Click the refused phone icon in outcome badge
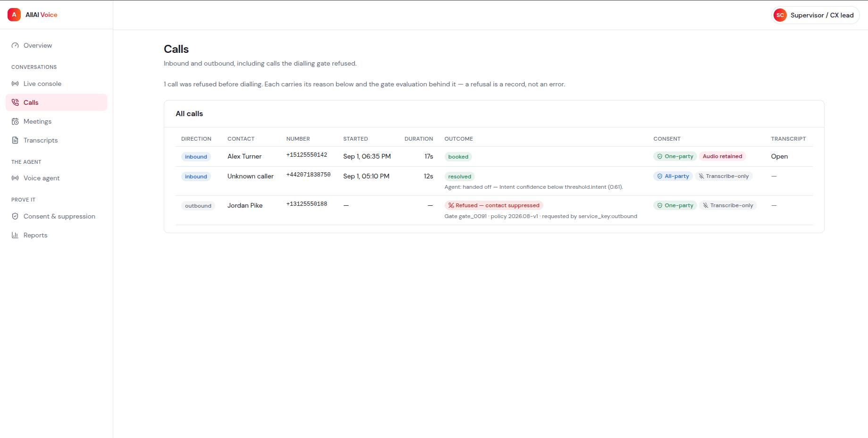This screenshot has width=868, height=438. point(451,205)
